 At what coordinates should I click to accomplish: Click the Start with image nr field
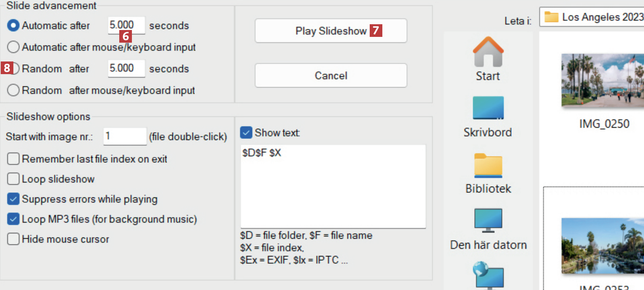point(125,136)
